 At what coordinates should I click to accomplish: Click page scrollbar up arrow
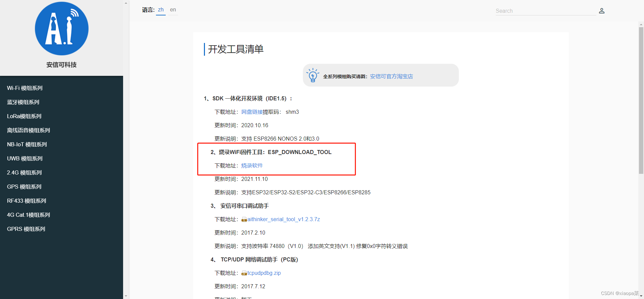(x=641, y=24)
